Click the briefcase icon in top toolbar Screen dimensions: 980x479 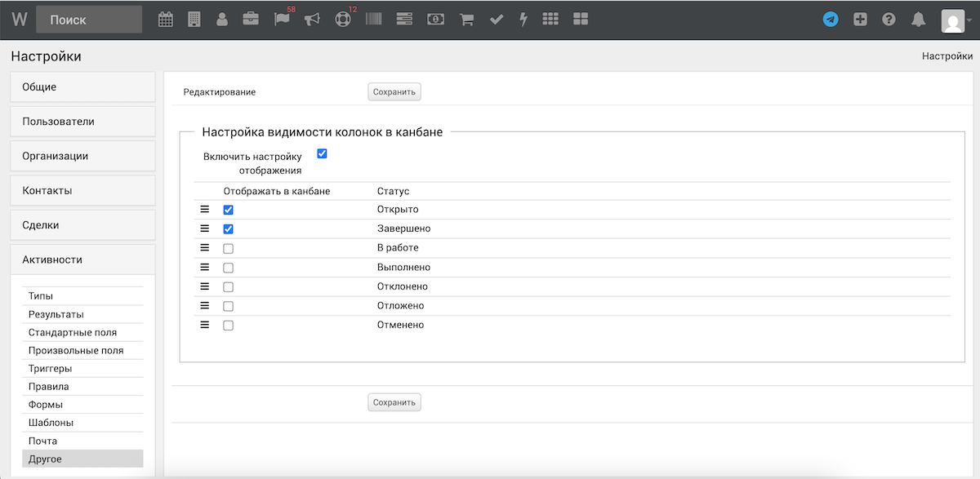click(251, 20)
